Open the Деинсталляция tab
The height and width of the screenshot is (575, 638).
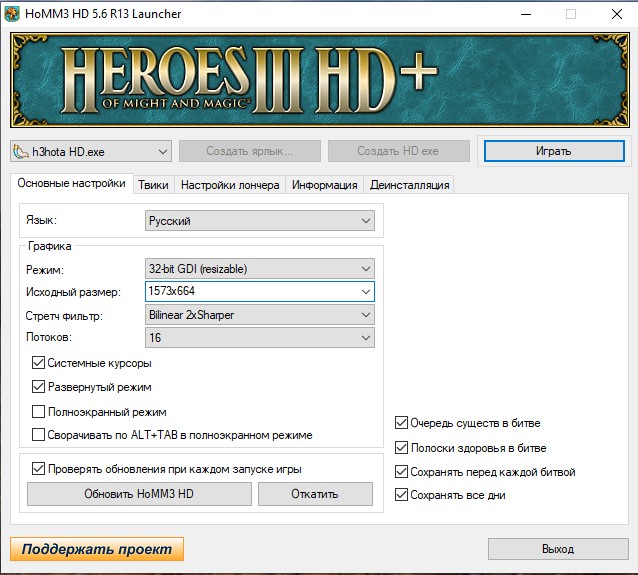click(x=409, y=185)
